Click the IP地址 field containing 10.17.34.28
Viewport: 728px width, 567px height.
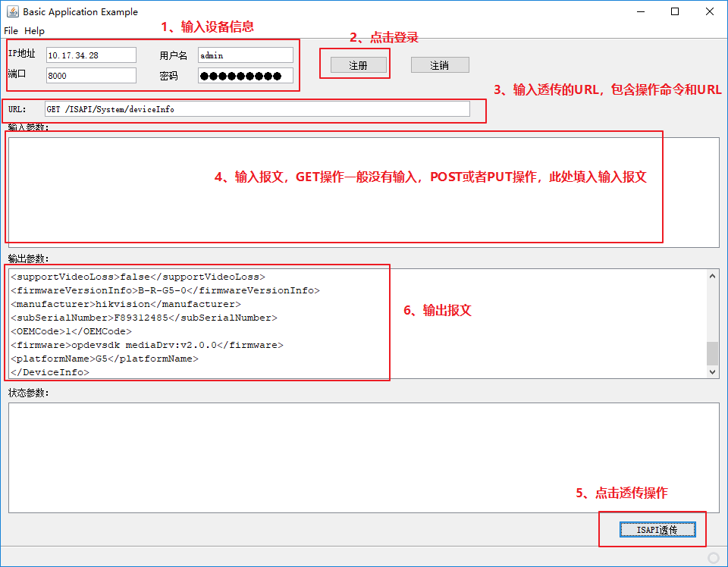click(90, 55)
